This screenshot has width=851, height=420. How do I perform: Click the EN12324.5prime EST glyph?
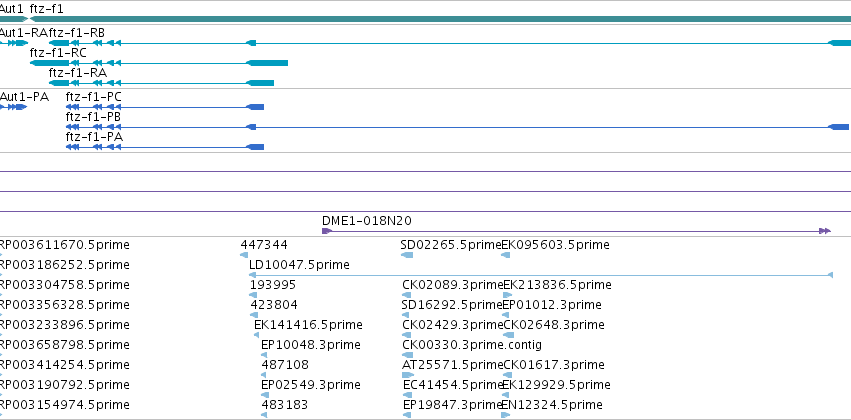pos(506,415)
